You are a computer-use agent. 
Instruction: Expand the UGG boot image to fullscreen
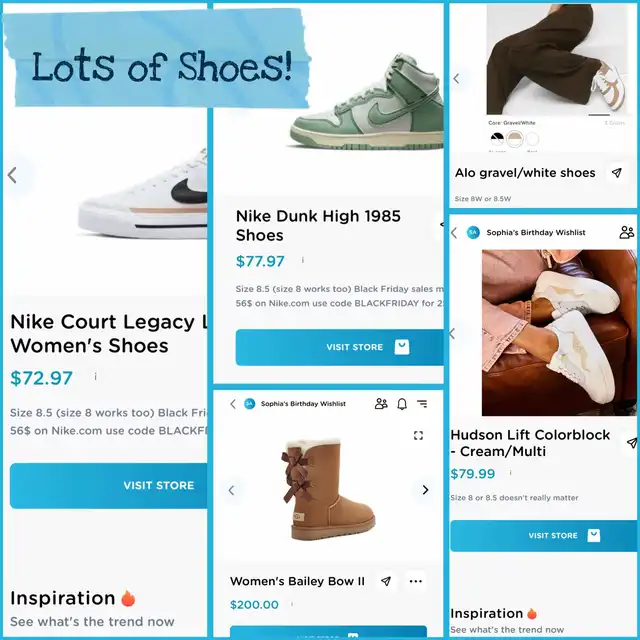(x=418, y=436)
